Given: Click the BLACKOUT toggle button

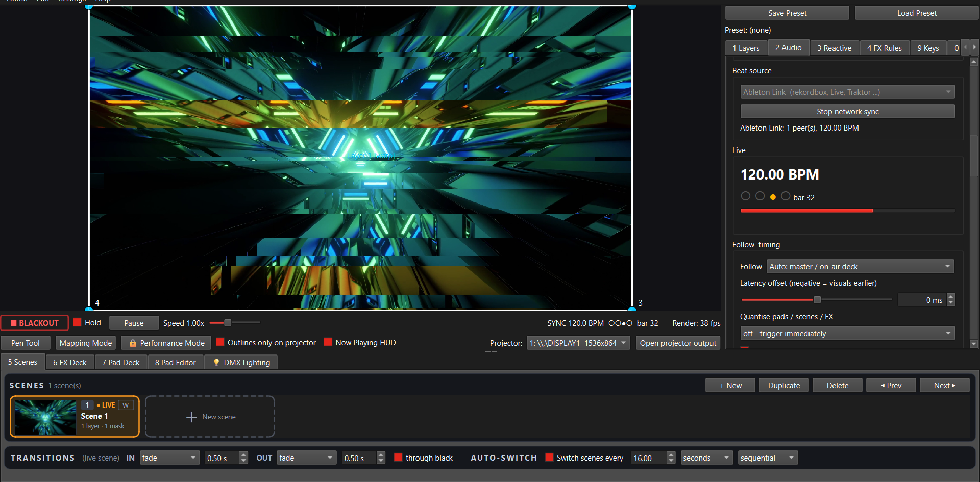Looking at the screenshot, I should coord(35,323).
